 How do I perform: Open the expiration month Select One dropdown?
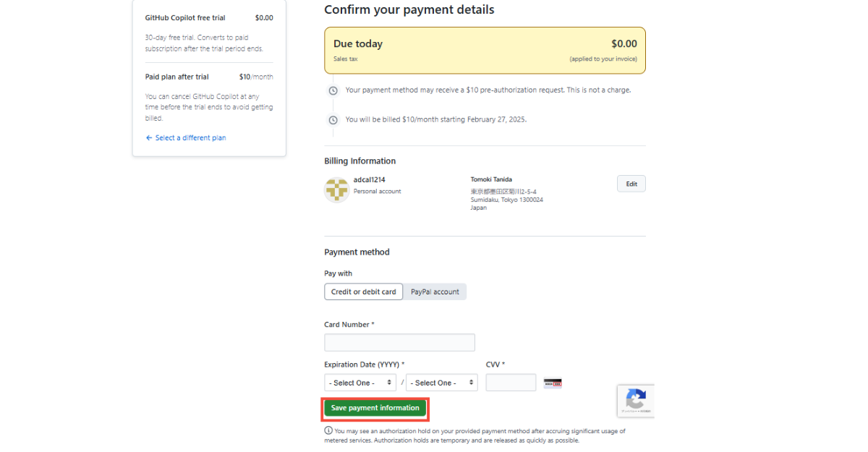pos(359,382)
